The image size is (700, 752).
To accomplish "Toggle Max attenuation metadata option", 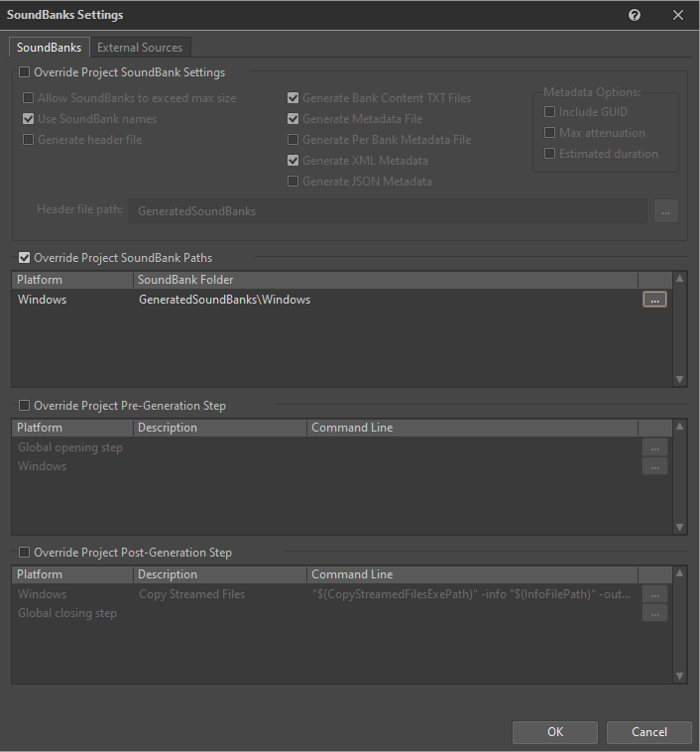I will pyautogui.click(x=550, y=133).
